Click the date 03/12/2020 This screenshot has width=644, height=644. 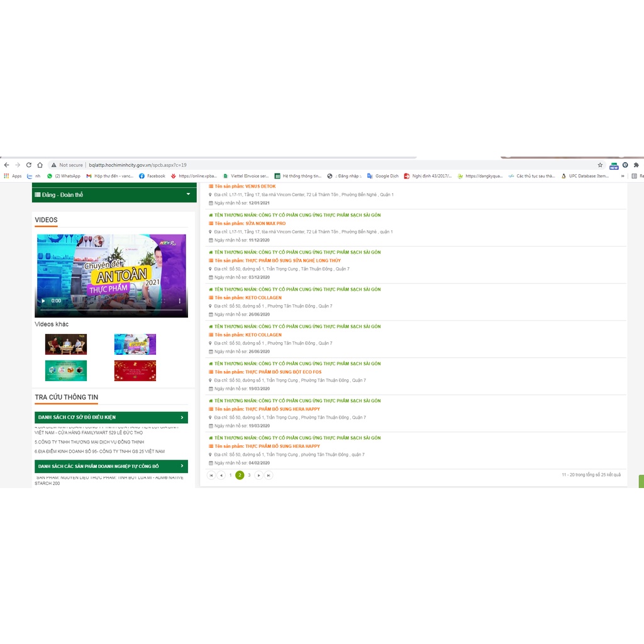259,277
